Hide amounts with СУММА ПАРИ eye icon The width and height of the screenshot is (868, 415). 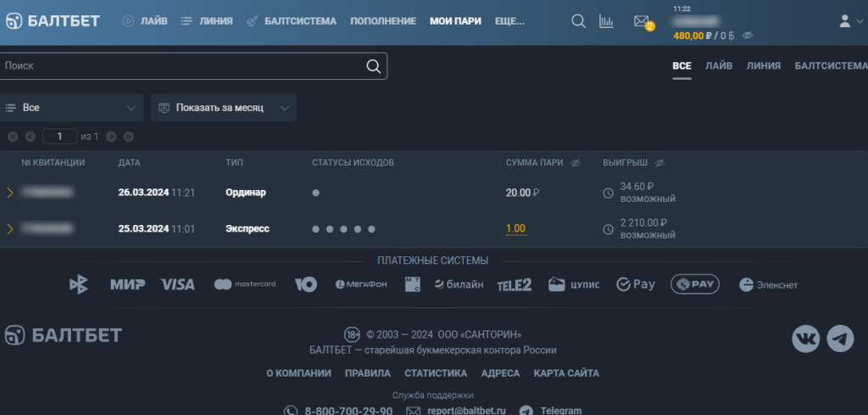[576, 163]
